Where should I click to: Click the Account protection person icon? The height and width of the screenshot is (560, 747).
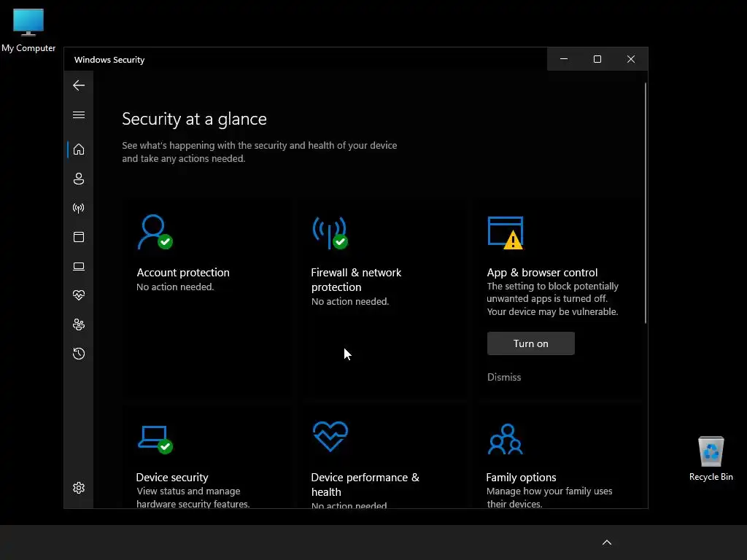coord(155,232)
